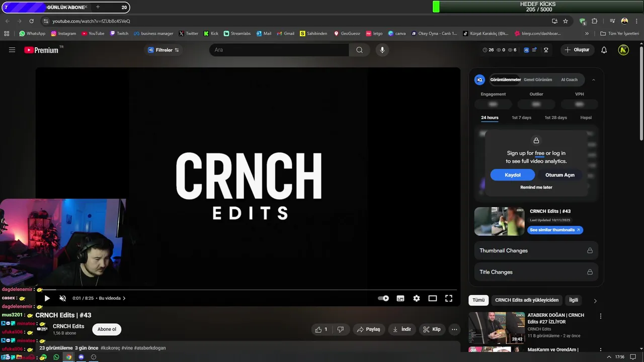Collapse the analytics panel chevron
The width and height of the screenshot is (644, 362).
coord(594,79)
